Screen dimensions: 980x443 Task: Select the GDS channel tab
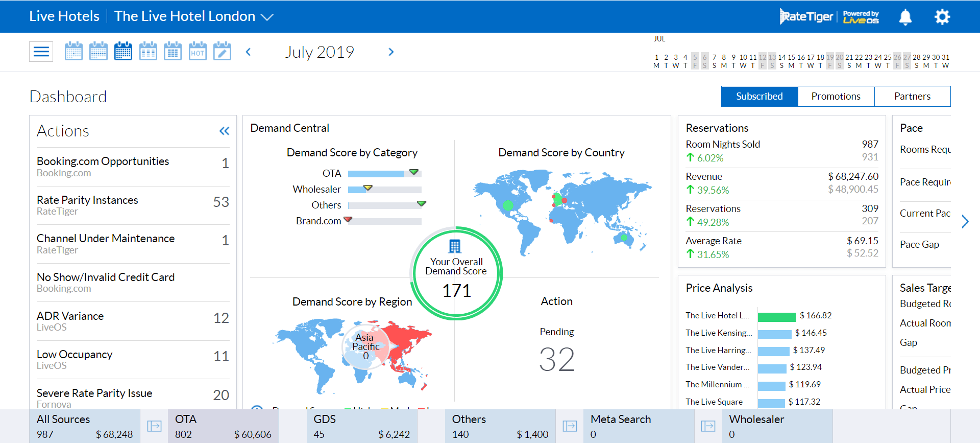361,426
